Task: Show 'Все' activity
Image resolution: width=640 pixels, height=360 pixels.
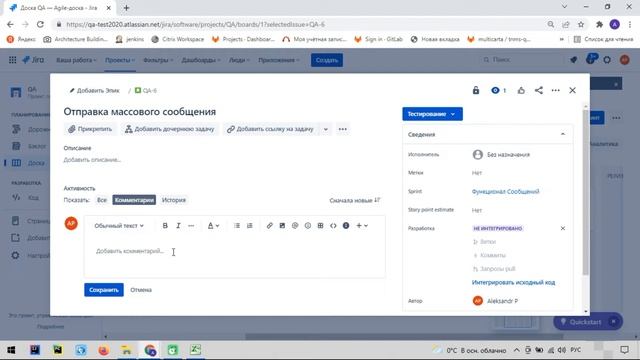Action: tap(102, 200)
